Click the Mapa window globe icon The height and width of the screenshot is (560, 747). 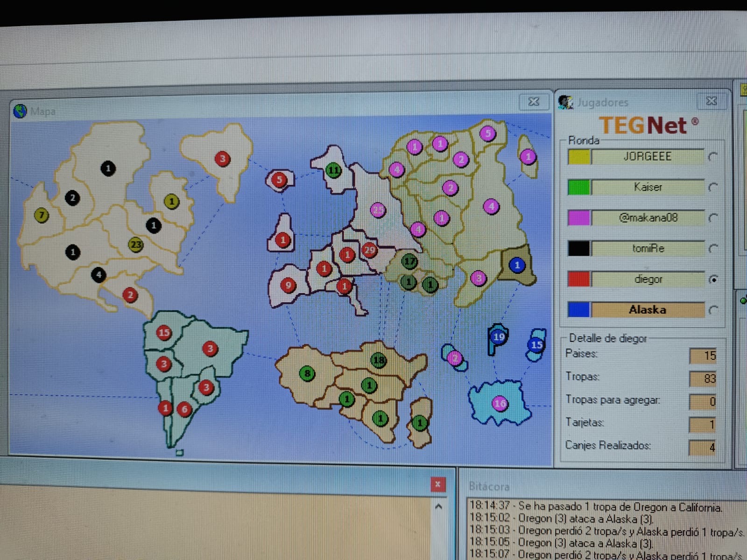[20, 111]
